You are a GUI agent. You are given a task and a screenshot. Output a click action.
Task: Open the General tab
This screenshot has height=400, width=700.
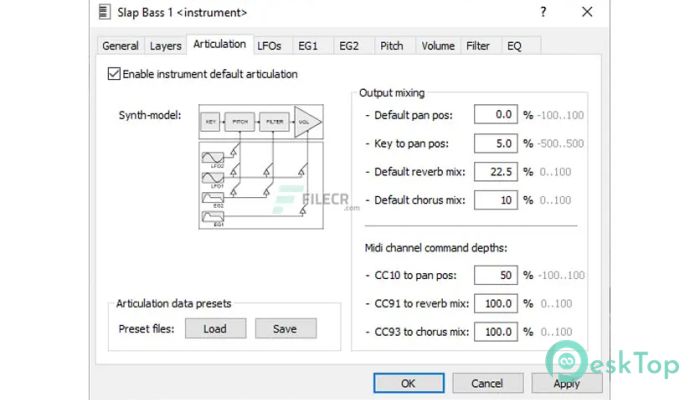tap(121, 46)
